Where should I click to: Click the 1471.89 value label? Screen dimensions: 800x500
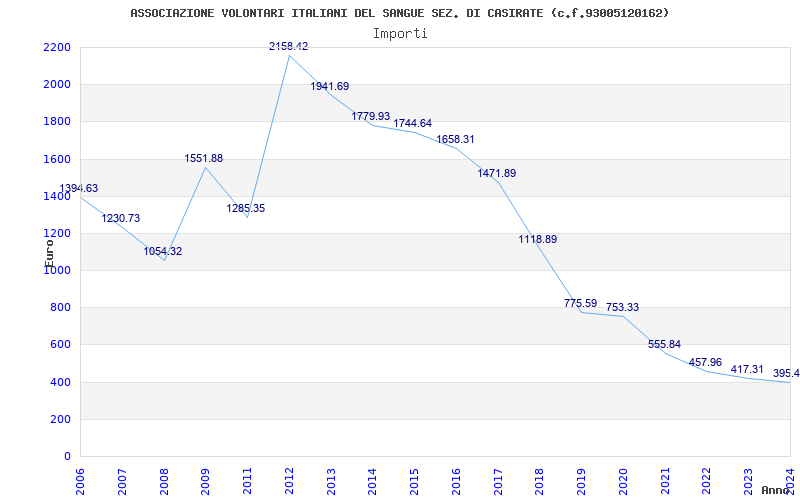[x=496, y=173]
